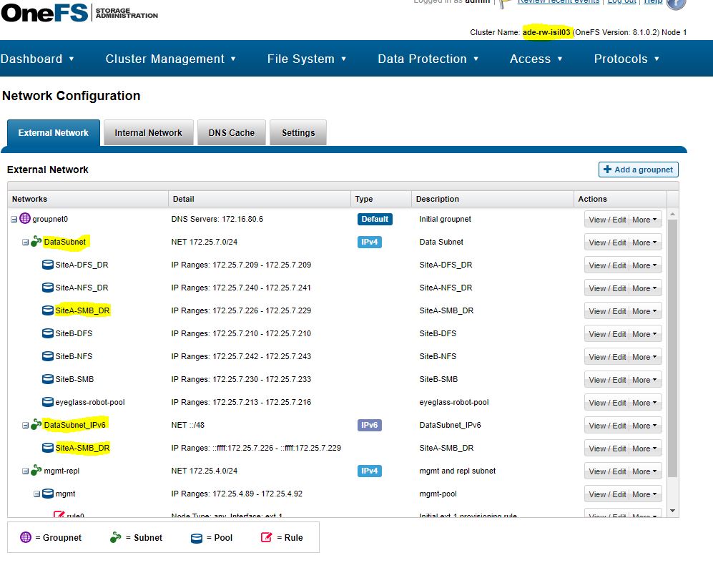
Task: Open More dropdown in SiteB-SMB row
Action: [645, 379]
